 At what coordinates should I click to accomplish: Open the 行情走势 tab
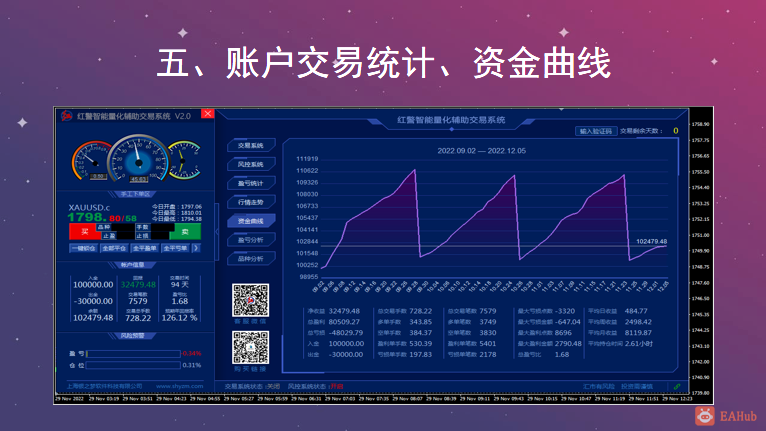(251, 202)
